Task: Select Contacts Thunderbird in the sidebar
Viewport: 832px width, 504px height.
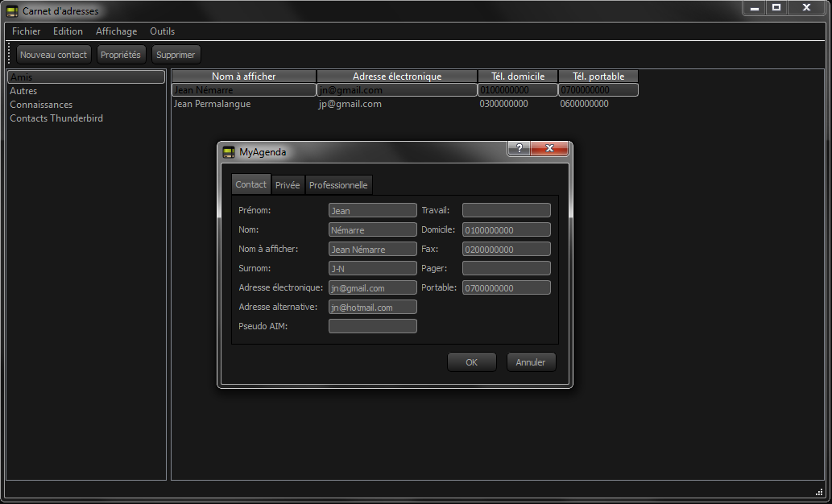Action: tap(56, 118)
